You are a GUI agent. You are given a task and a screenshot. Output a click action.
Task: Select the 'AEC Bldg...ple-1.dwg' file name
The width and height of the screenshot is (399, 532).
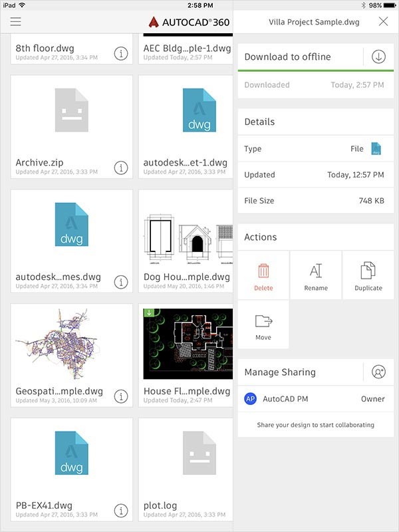tap(188, 48)
